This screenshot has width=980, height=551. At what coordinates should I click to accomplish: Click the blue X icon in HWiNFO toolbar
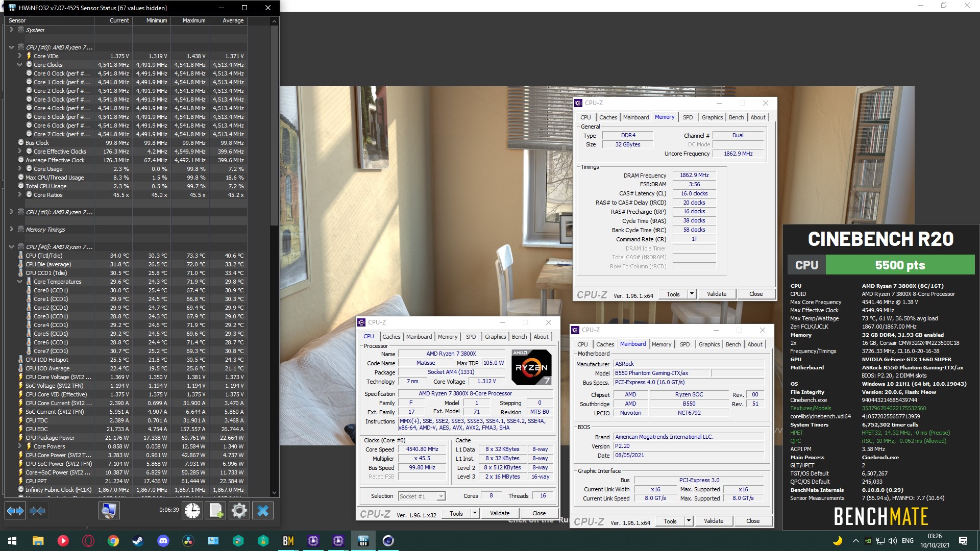263,511
